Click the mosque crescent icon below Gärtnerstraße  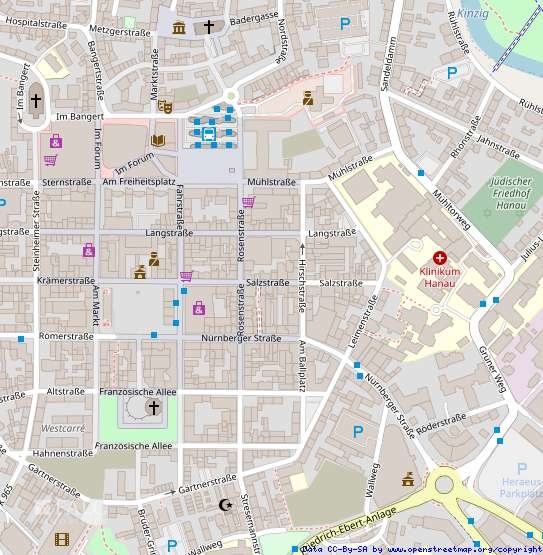point(225,505)
